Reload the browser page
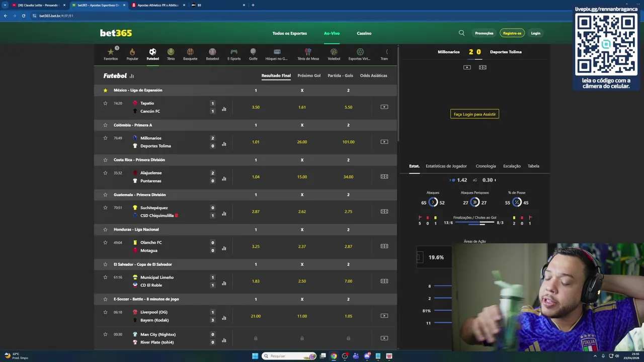The image size is (644, 362). 23,16
